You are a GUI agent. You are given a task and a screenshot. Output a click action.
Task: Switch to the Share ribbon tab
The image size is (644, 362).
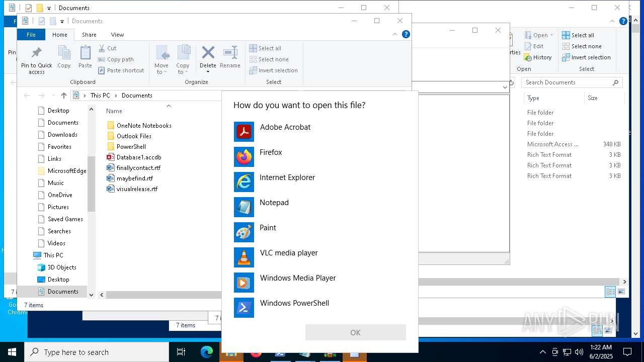(89, 35)
